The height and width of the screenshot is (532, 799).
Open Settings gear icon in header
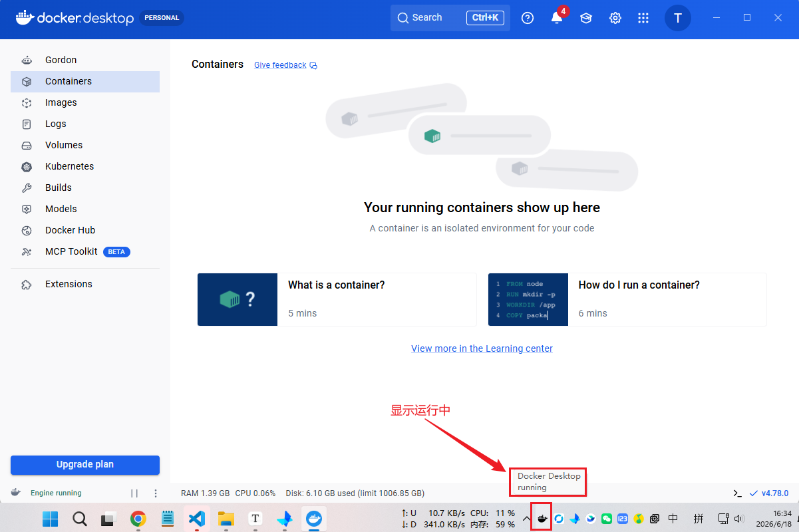pyautogui.click(x=615, y=18)
